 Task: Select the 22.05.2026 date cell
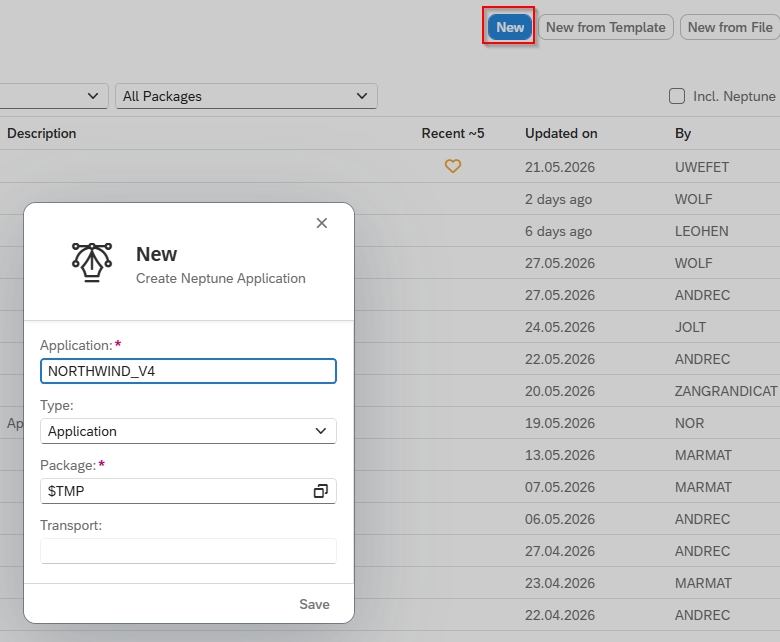560,359
